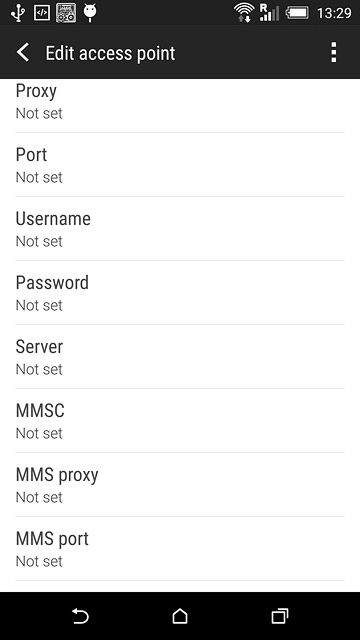This screenshot has height=640, width=360.
Task: Open the three-dot overflow menu
Action: click(333, 52)
